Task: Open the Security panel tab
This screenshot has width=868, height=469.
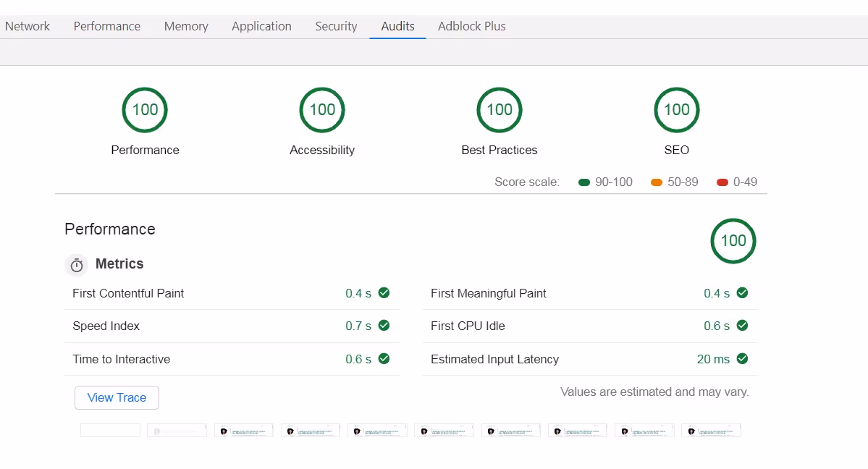Action: tap(335, 25)
